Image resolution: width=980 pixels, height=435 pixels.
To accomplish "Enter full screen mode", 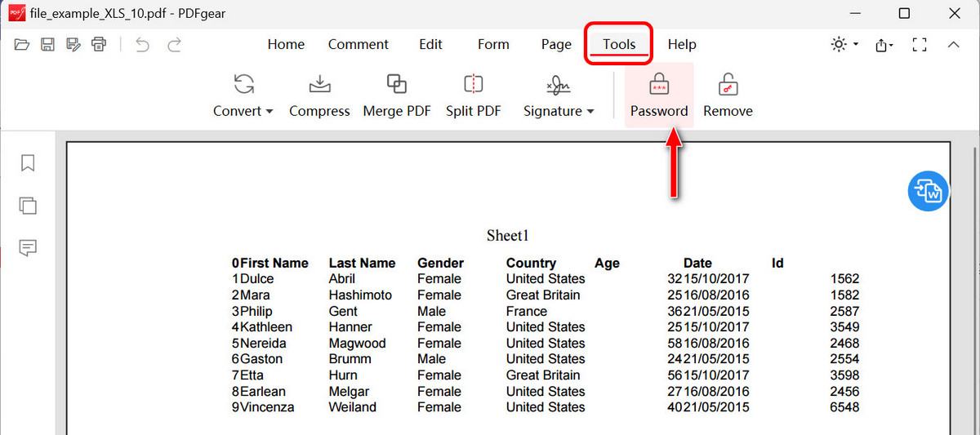I will 920,45.
